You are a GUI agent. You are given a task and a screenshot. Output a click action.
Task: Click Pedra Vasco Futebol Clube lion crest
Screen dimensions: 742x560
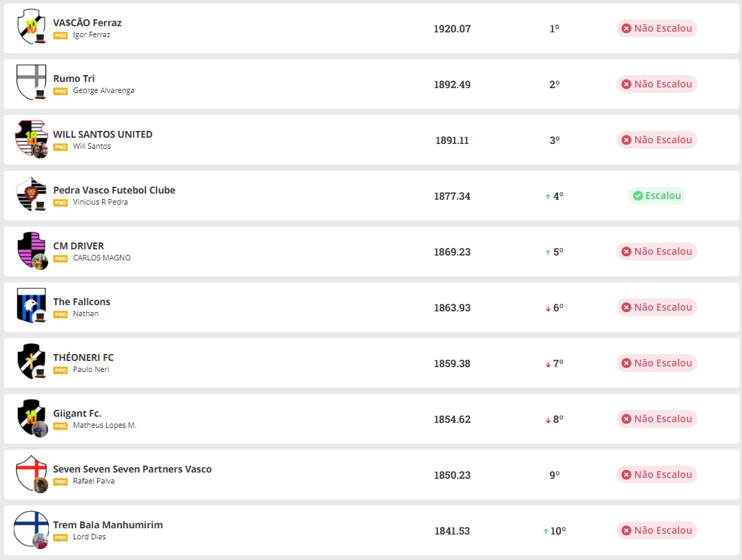click(31, 194)
